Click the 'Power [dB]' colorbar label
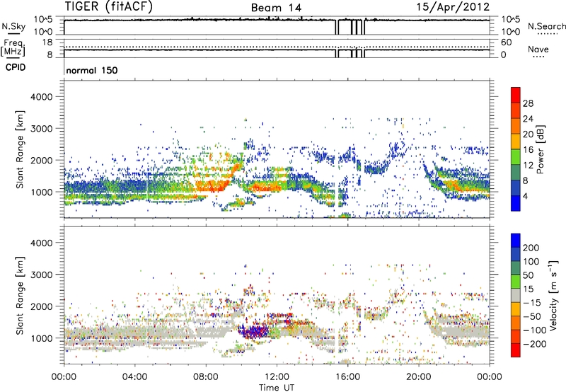 [x=540, y=149]
